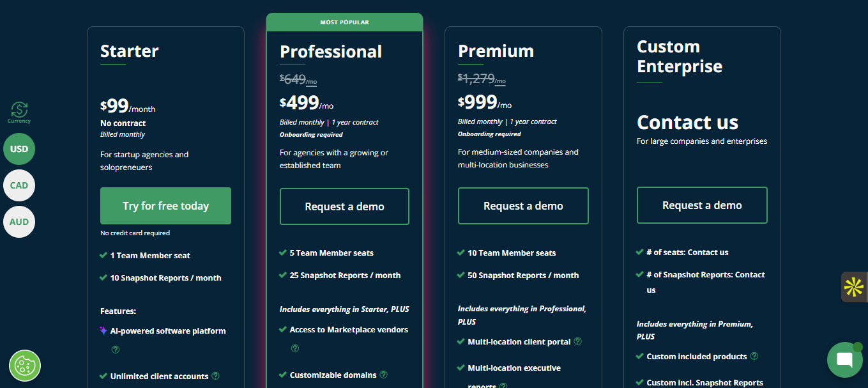Open the cookie preferences icon
The height and width of the screenshot is (388, 868).
tap(25, 366)
